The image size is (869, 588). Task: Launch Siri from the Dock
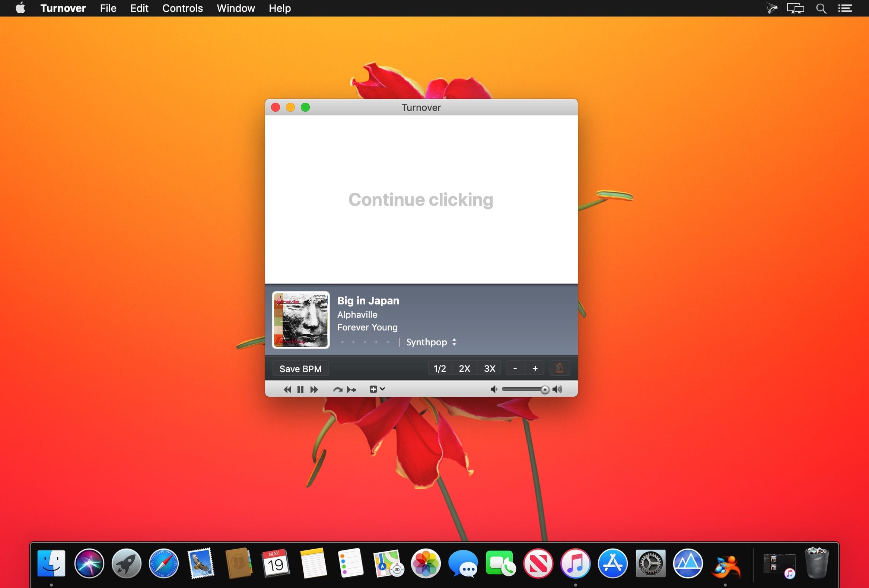tap(89, 563)
